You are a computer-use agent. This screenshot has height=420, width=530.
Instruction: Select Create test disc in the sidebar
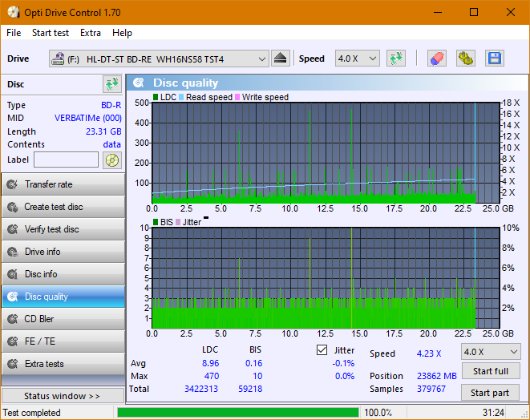(63, 207)
